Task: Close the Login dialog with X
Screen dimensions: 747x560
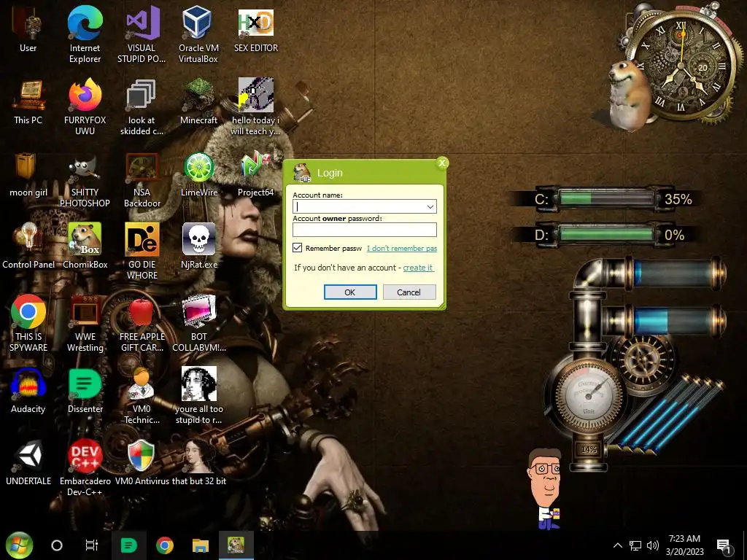Action: click(x=442, y=163)
